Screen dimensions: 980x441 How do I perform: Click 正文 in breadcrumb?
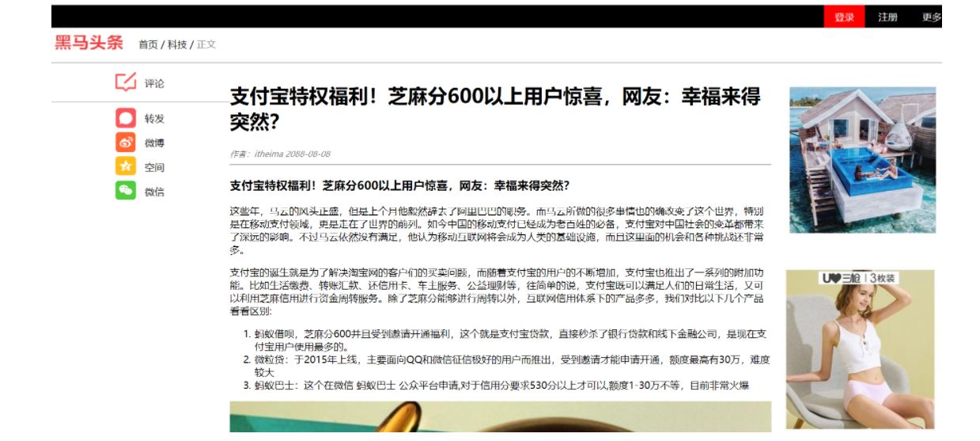pyautogui.click(x=206, y=44)
